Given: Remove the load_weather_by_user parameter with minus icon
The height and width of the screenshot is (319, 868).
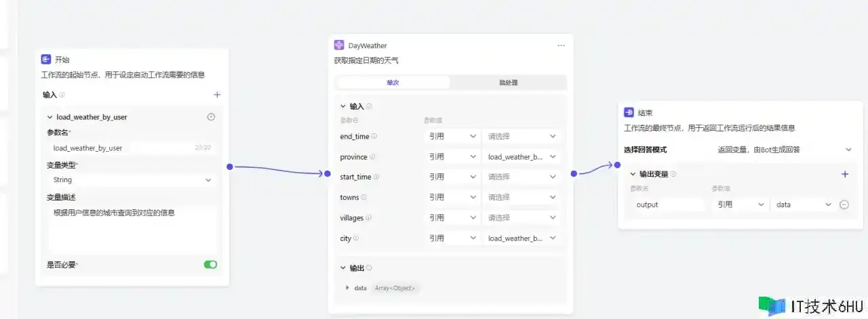Looking at the screenshot, I should 211,117.
